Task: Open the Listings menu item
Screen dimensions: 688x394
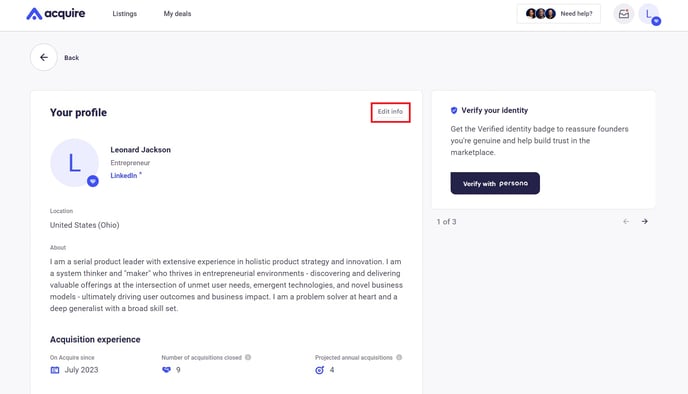Action: pos(125,14)
